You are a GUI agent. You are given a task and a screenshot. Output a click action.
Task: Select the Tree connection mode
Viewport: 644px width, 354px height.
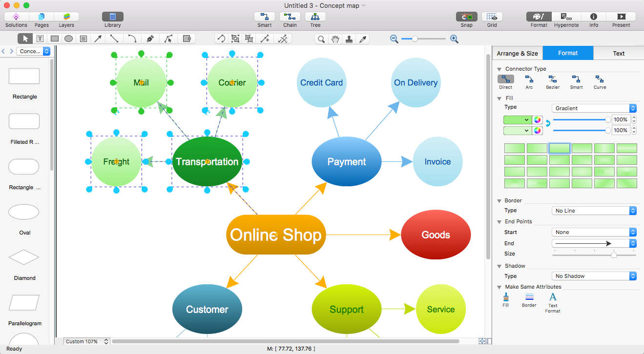click(x=315, y=17)
